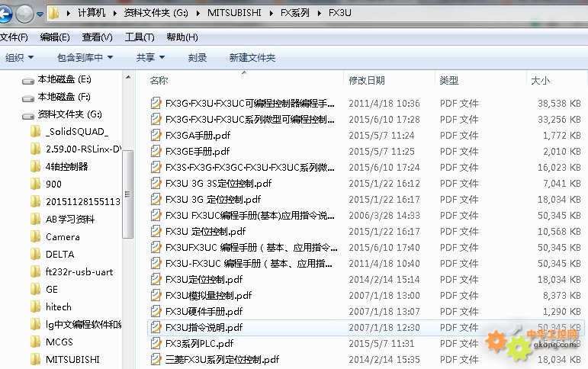Click the 900 folder icon in sidebar
Image resolution: width=588 pixels, height=369 pixels.
36,184
